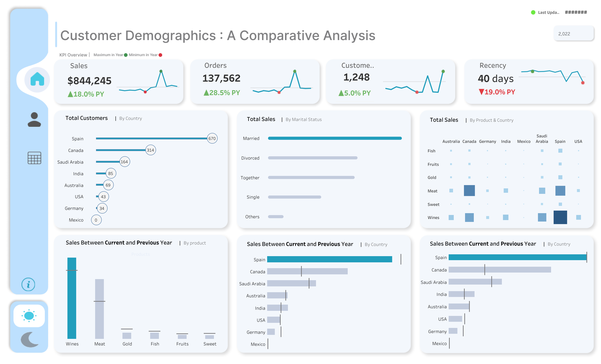This screenshot has height=364, width=601.
Task: Click the Meat Spain heatmap square
Action: (x=560, y=191)
